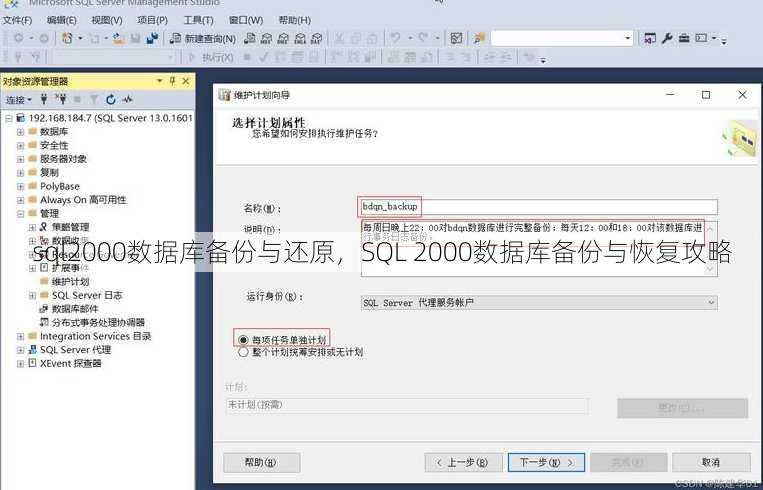Click the disconnect icon in Object Explorer
This screenshot has height=490, width=763.
[61, 99]
